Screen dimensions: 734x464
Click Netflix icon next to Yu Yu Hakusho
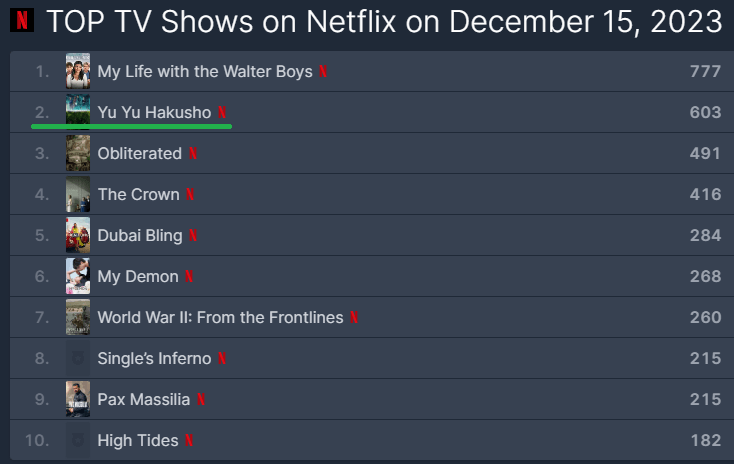222,113
